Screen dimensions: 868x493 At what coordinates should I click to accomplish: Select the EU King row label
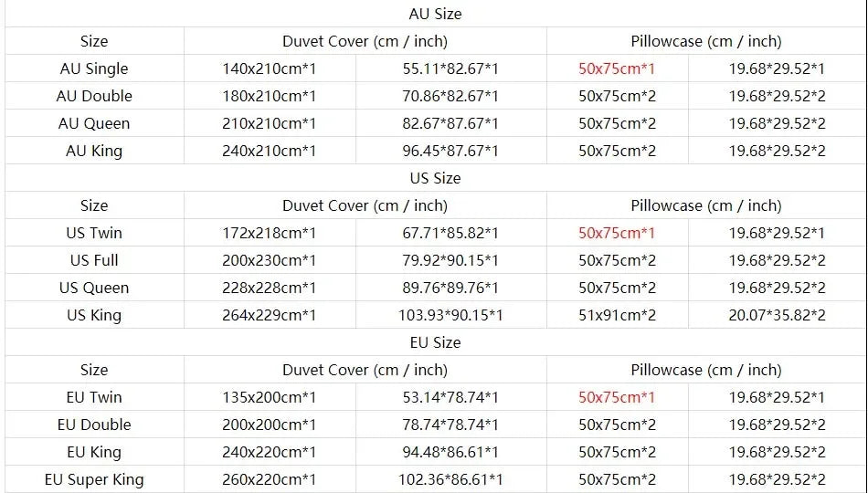tap(94, 452)
